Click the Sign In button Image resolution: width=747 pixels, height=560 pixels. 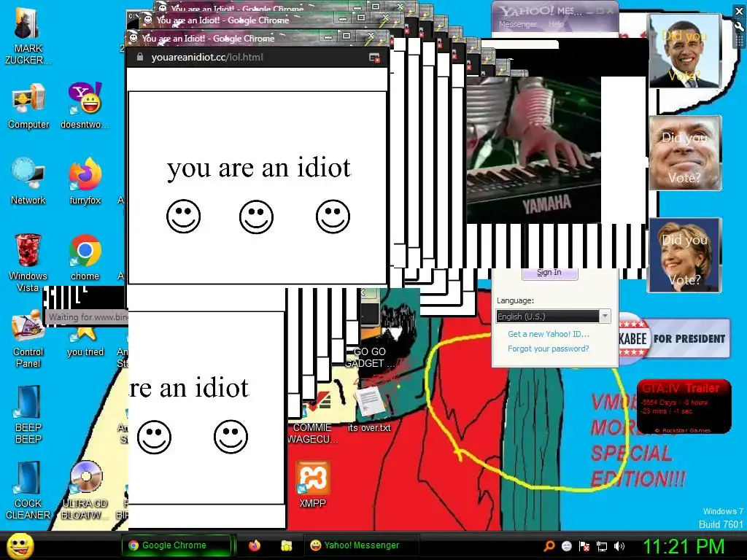coord(549,273)
